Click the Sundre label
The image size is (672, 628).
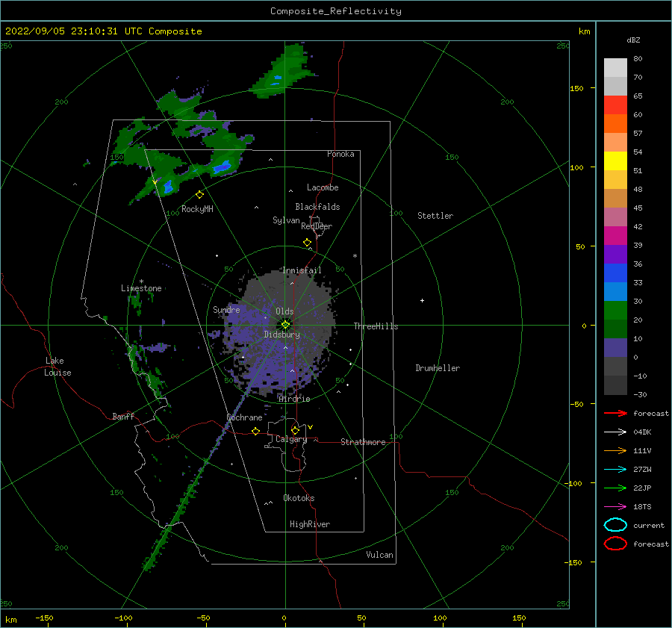(x=226, y=309)
